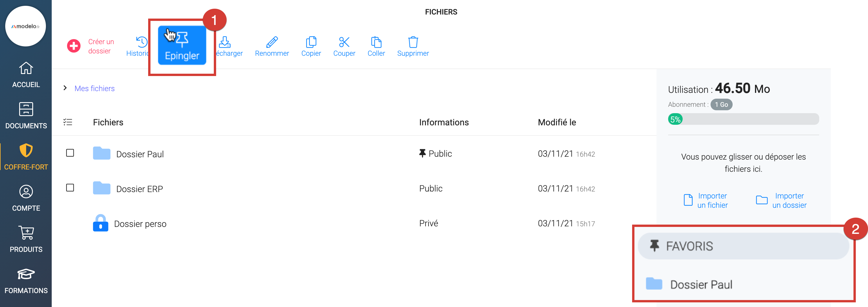Toggle the select-all list icon

68,122
